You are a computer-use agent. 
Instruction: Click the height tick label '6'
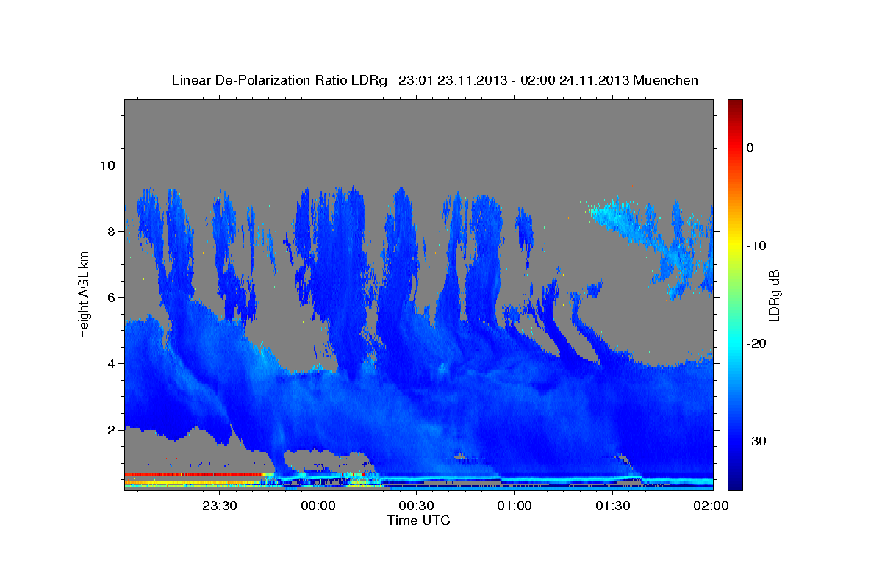coord(110,297)
